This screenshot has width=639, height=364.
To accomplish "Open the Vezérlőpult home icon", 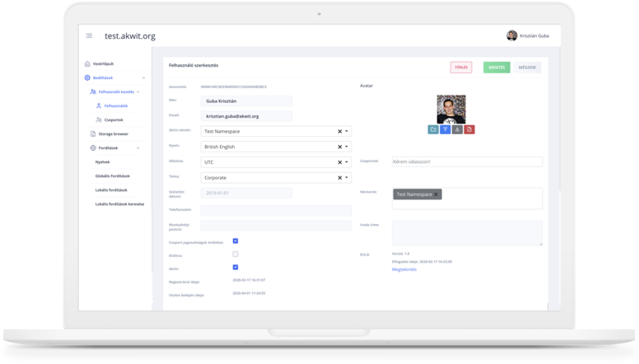I will point(87,64).
